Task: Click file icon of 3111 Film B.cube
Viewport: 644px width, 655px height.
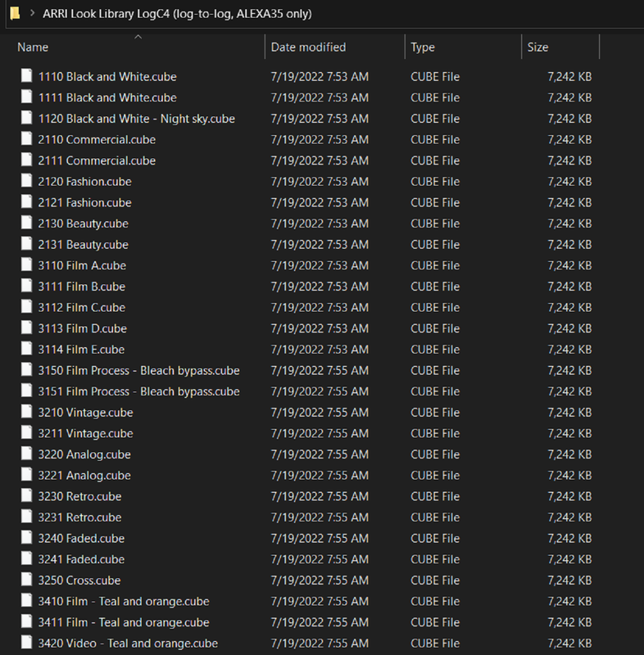Action: tap(27, 285)
